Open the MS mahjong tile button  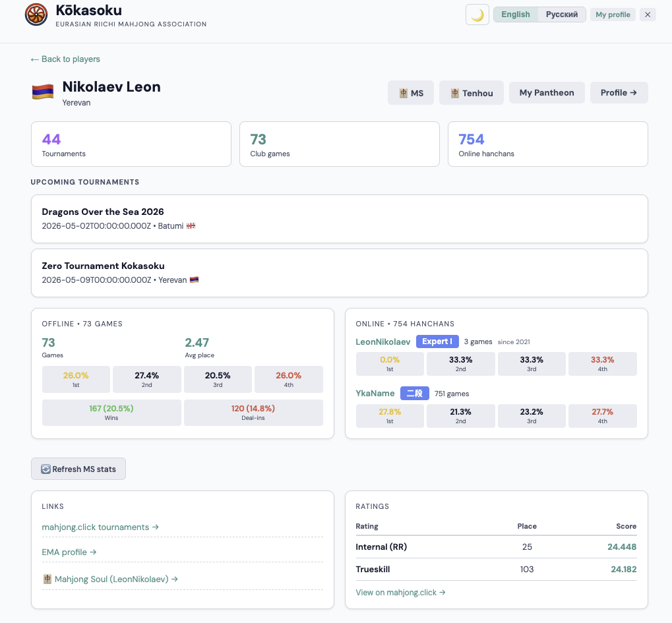[x=411, y=93]
